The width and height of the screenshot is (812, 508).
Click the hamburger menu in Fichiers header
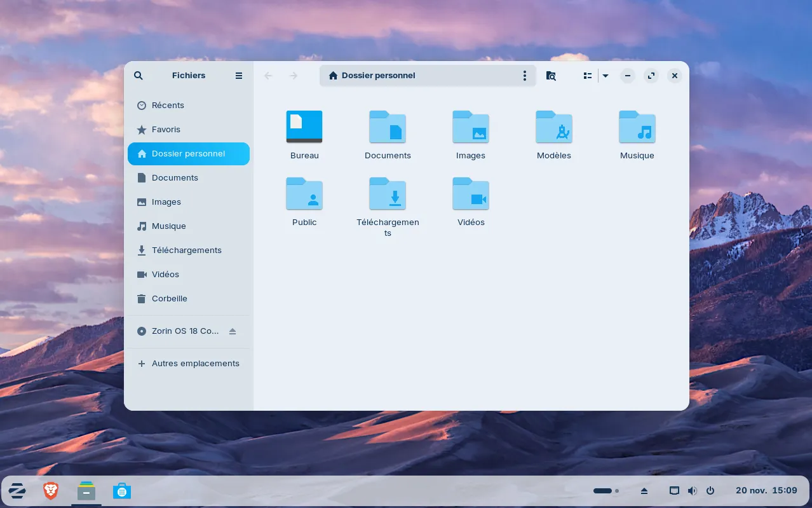239,76
